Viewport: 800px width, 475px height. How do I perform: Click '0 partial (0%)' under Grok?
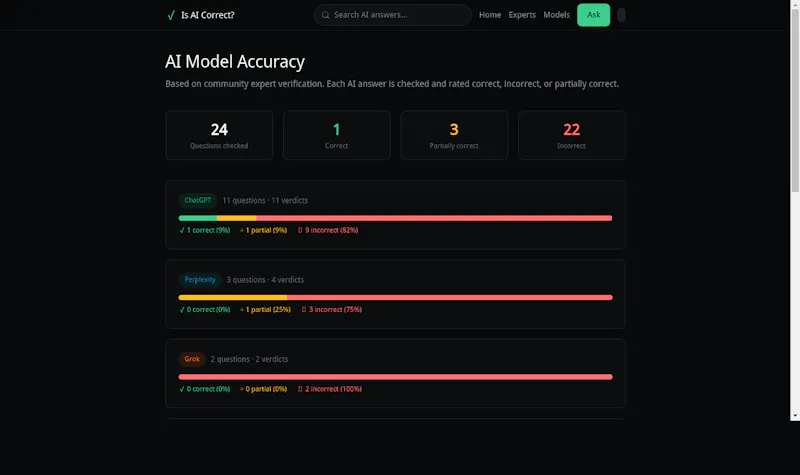coord(266,389)
